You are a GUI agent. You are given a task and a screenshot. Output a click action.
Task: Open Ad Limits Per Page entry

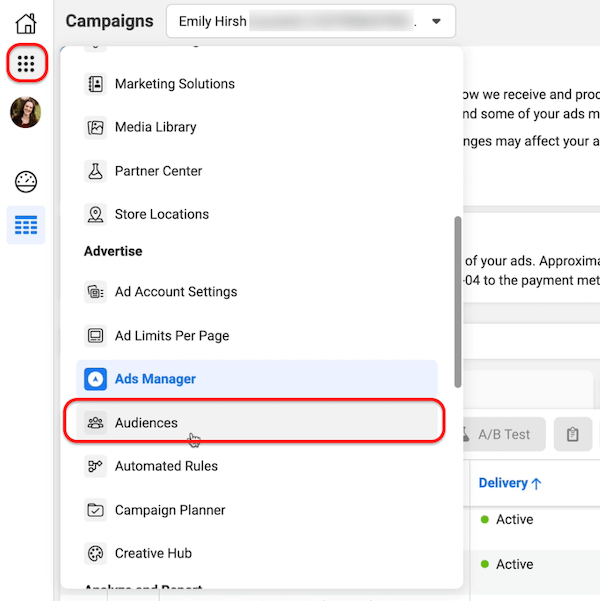[x=256, y=336]
